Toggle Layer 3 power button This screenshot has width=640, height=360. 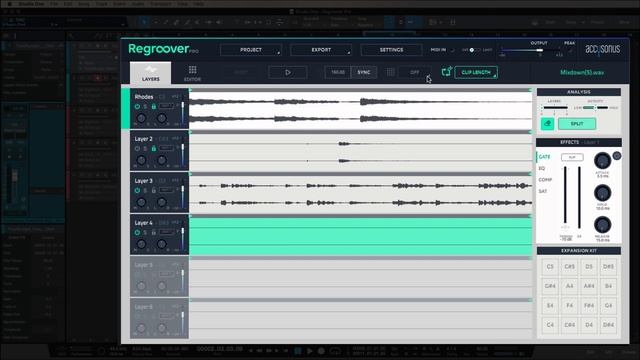pyautogui.click(x=137, y=191)
